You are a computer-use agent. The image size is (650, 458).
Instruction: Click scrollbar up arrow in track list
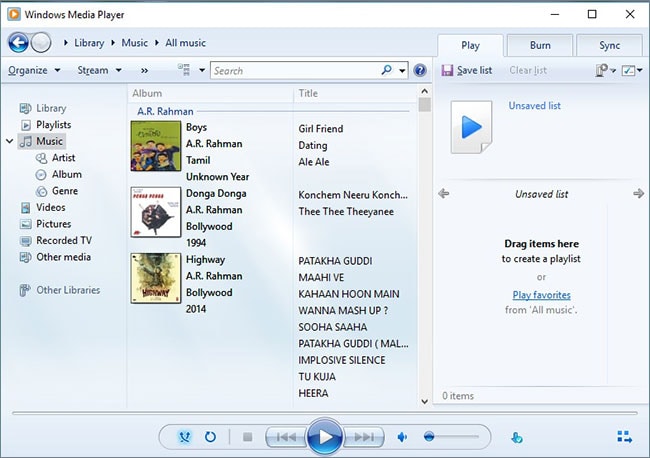424,91
